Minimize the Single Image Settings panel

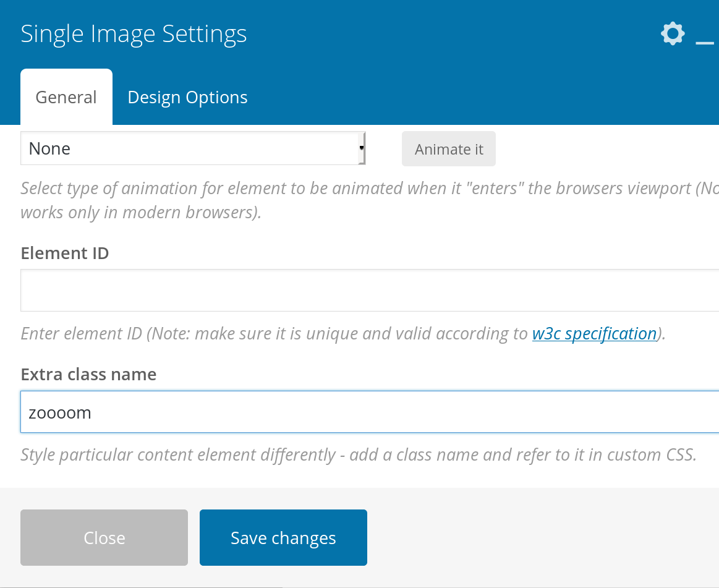click(x=705, y=43)
